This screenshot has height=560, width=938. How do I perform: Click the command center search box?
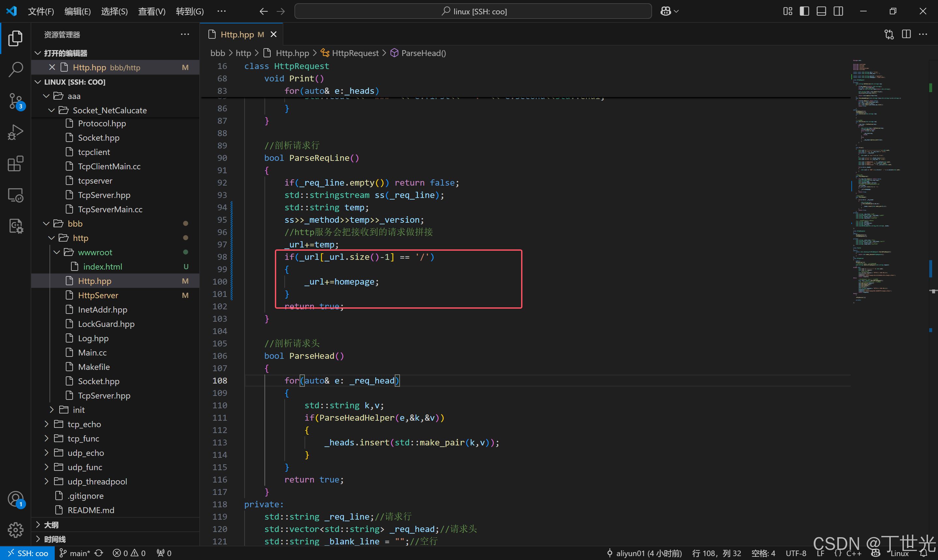(x=473, y=11)
